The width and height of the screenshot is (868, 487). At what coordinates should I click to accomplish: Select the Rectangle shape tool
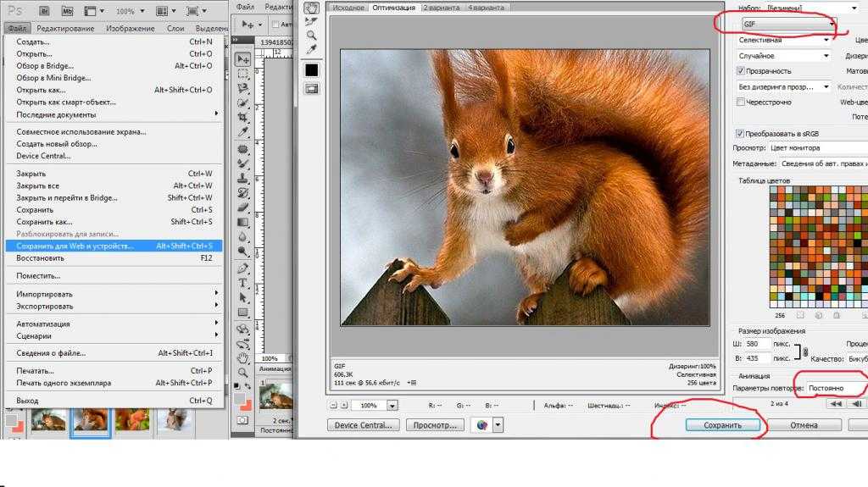(243, 313)
